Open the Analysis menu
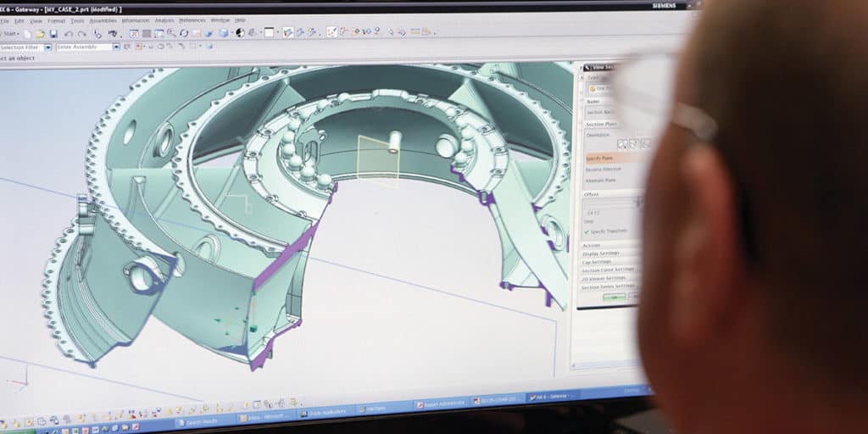The image size is (868, 434). (164, 20)
